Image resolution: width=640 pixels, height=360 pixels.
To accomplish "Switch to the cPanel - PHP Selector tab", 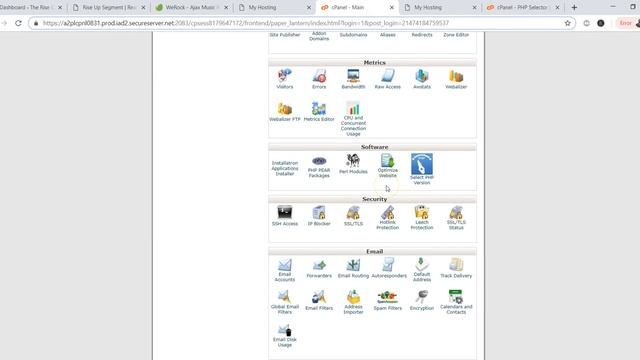I will [522, 7].
